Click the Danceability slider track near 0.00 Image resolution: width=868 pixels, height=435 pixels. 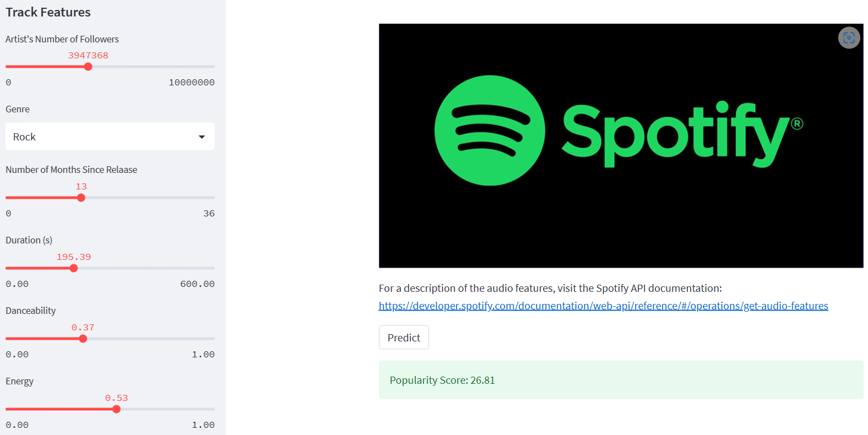pos(11,339)
